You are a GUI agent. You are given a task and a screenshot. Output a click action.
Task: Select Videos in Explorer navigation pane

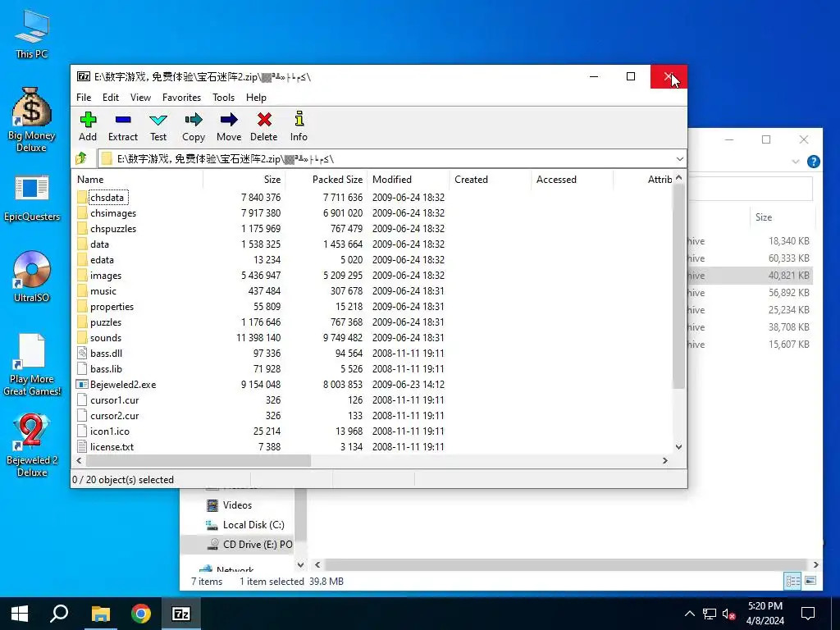pos(237,505)
